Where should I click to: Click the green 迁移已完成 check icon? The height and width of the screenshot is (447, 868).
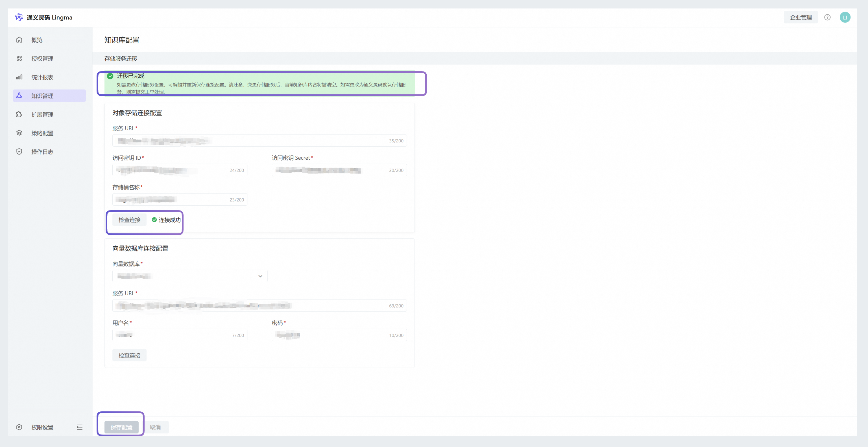click(110, 76)
